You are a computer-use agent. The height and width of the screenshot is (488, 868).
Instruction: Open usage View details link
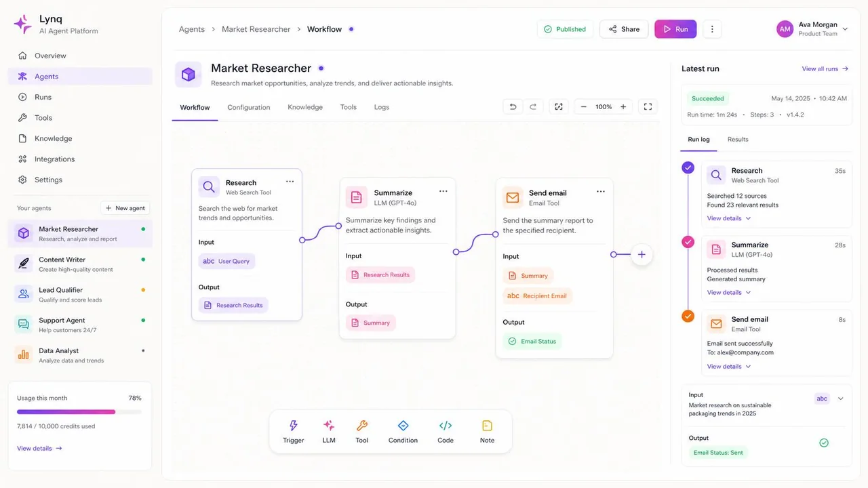tap(39, 448)
